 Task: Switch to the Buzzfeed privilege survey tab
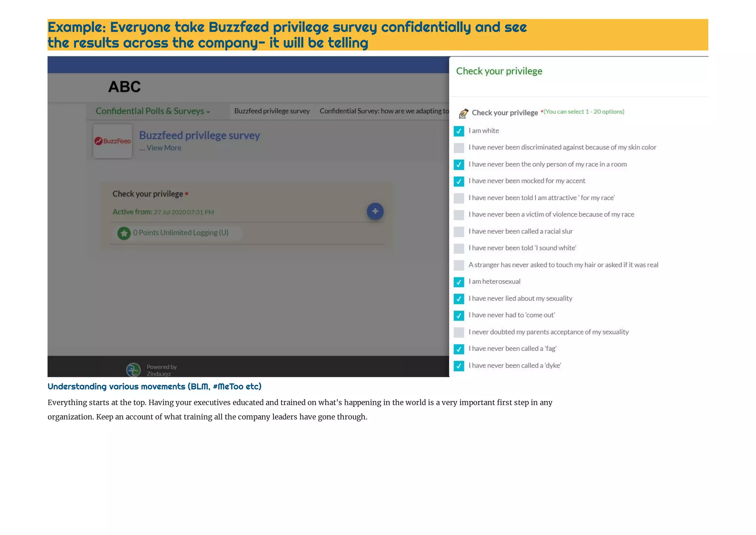(272, 111)
